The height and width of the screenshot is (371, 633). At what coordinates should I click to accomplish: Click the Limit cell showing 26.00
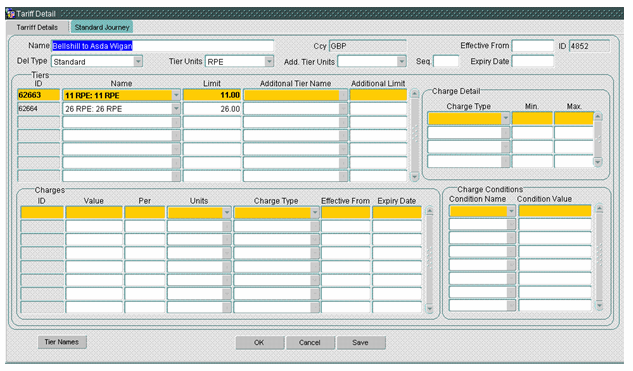(212, 109)
